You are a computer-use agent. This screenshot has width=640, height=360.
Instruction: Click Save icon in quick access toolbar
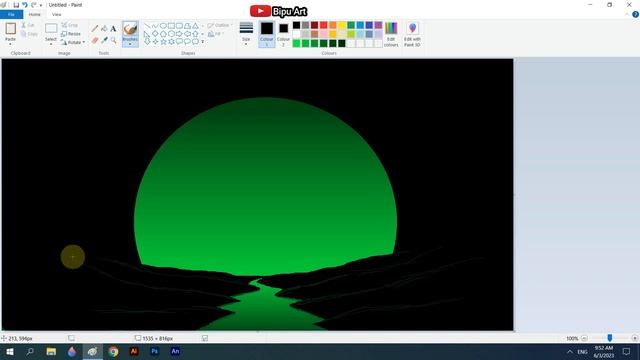16,5
